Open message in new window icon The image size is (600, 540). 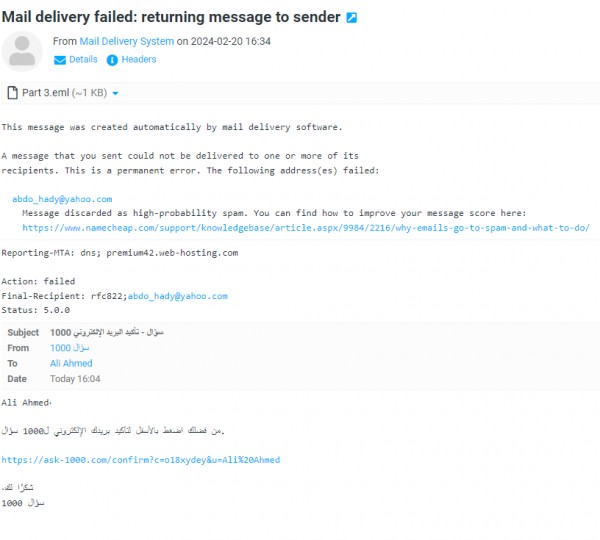[x=351, y=18]
